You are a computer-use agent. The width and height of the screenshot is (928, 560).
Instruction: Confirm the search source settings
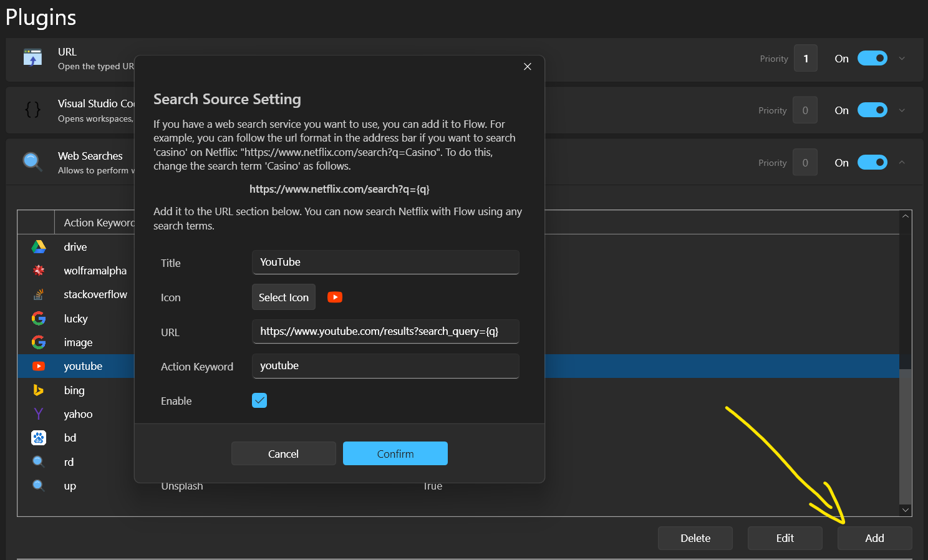tap(395, 453)
